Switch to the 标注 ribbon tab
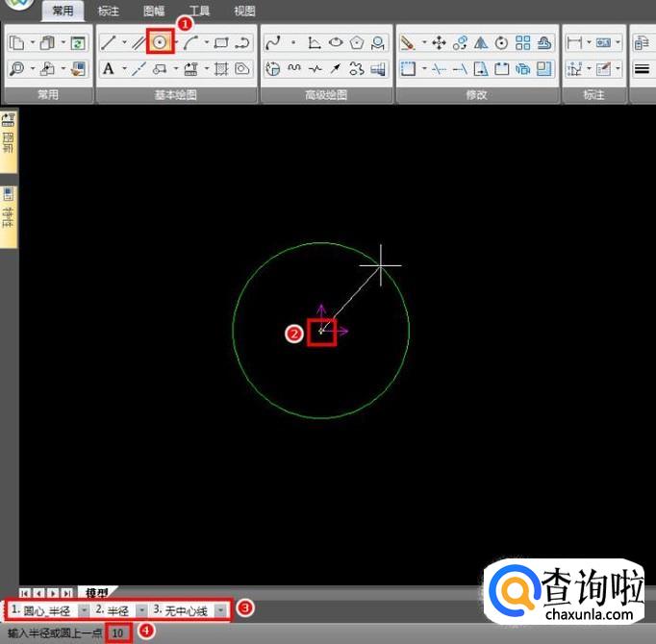Viewport: 656px width, 644px height. [109, 12]
